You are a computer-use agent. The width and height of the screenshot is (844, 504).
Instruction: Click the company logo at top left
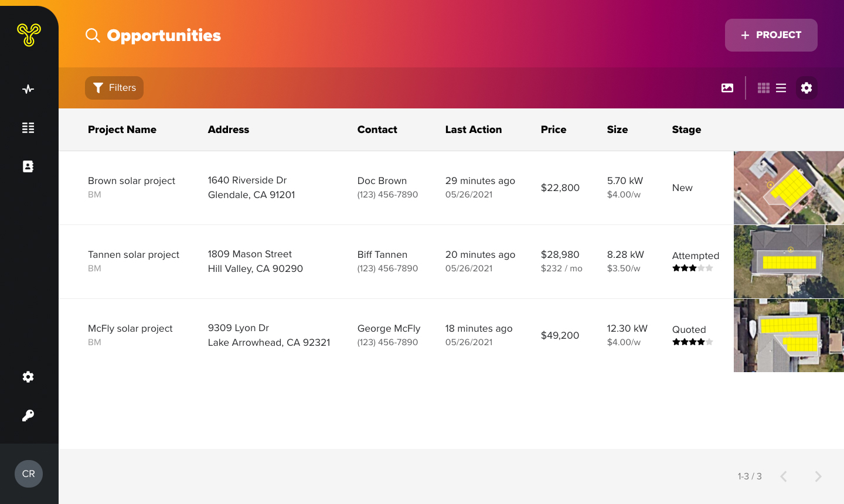pyautogui.click(x=29, y=35)
